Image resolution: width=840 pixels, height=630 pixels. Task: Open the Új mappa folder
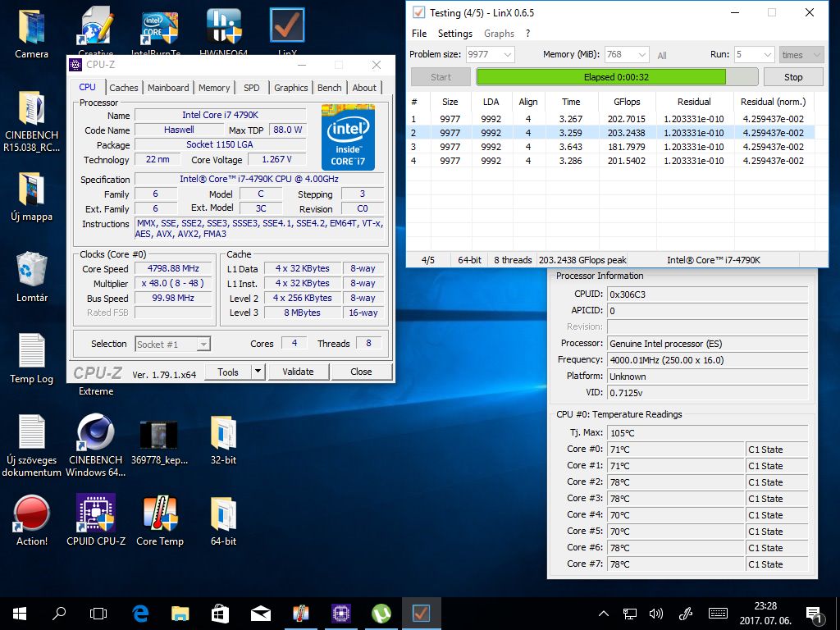point(32,195)
